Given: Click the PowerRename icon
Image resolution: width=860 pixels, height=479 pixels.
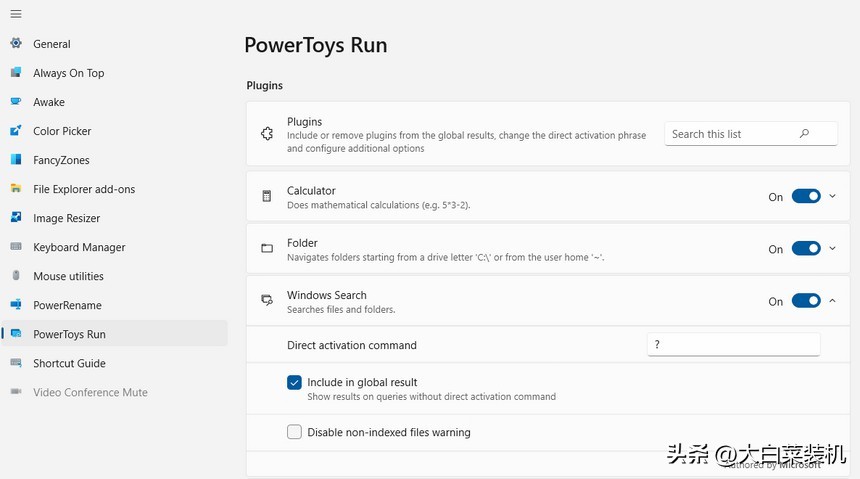Looking at the screenshot, I should [16, 305].
